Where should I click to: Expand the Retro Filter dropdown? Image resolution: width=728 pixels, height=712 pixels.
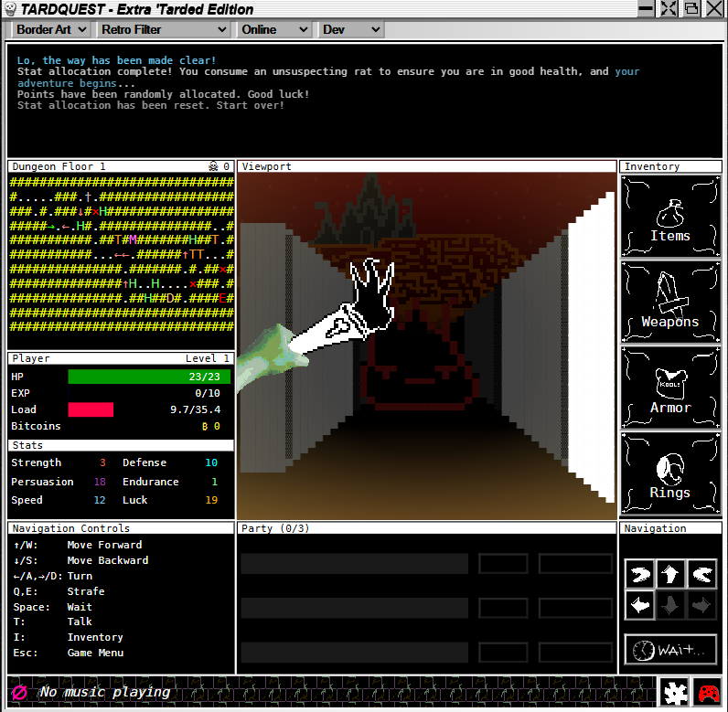tap(163, 29)
